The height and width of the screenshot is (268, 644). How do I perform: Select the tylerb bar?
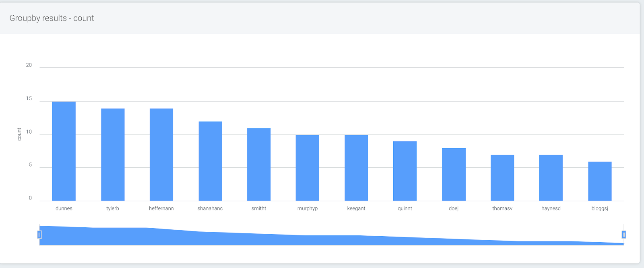(113, 155)
